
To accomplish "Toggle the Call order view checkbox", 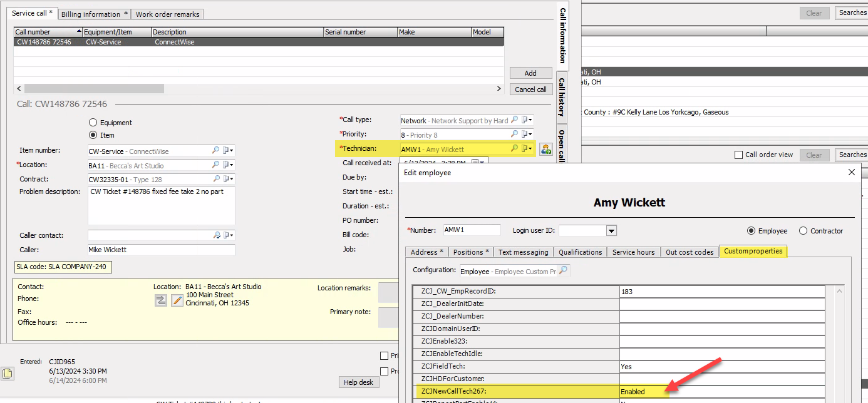I will [738, 155].
